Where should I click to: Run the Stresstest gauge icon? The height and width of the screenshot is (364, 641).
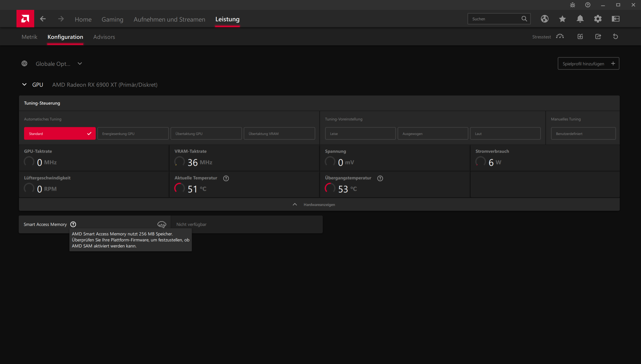tap(560, 36)
